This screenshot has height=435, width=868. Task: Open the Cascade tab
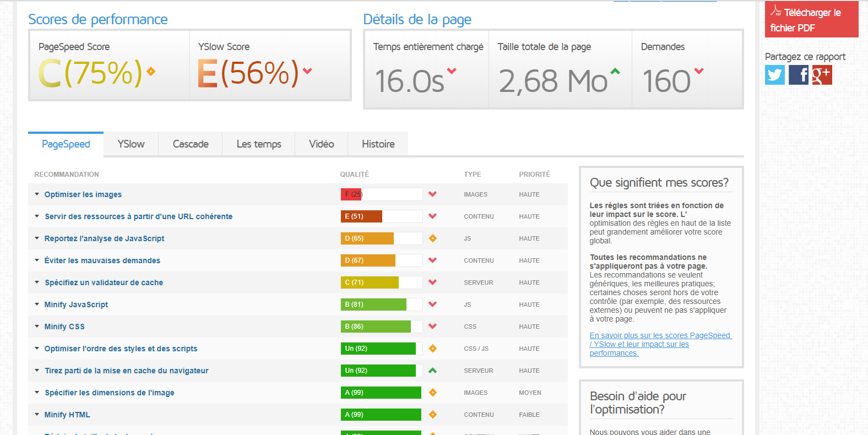191,144
